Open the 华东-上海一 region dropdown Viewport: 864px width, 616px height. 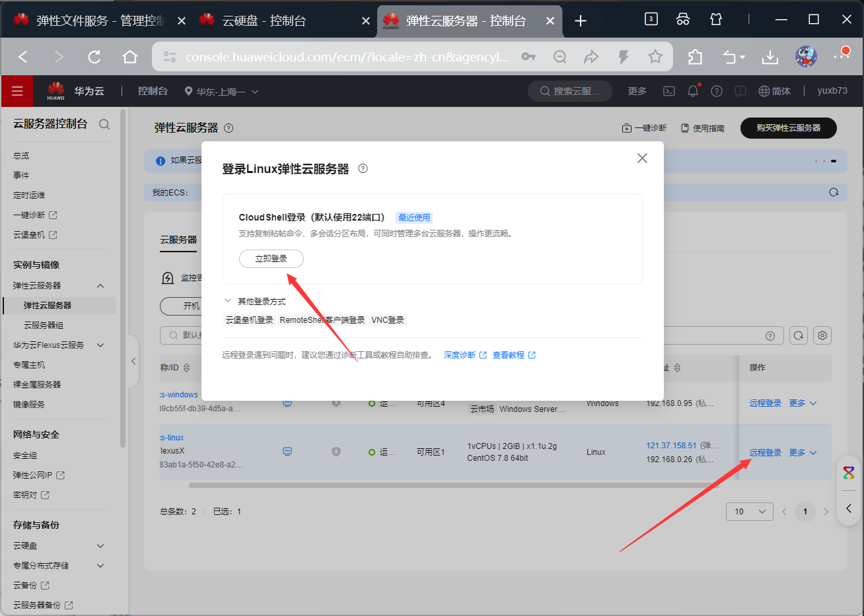[221, 92]
